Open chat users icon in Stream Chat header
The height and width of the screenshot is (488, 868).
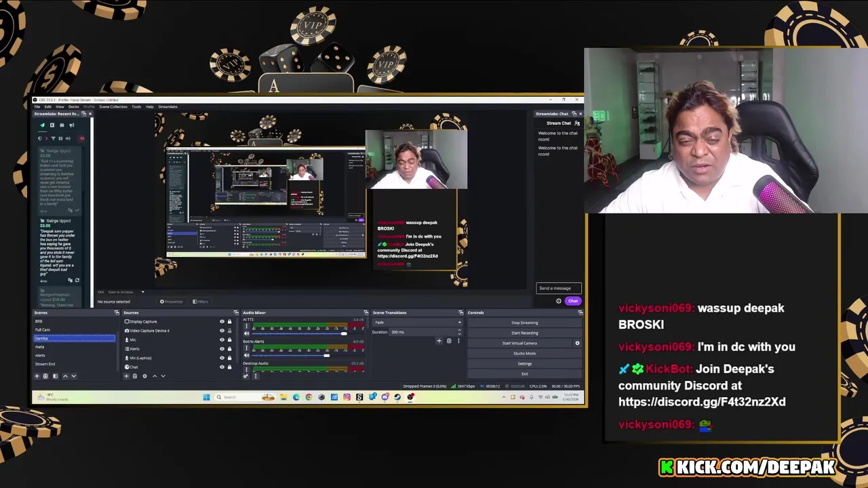click(x=577, y=123)
